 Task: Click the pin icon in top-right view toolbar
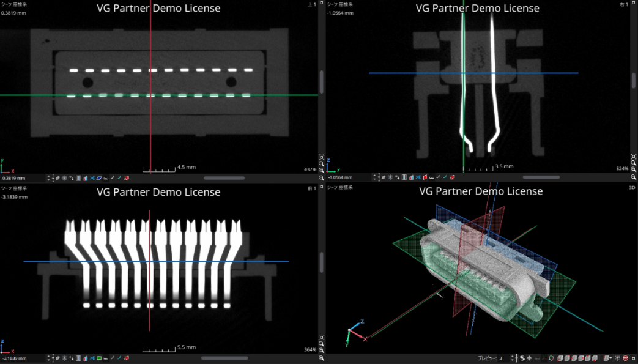384,177
